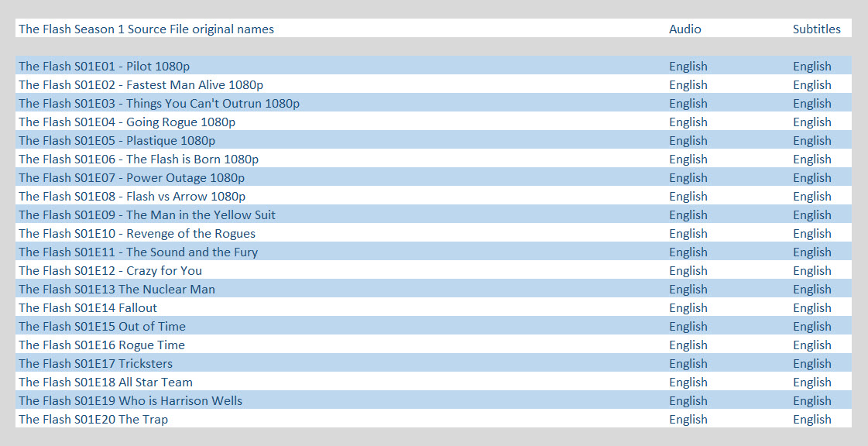
Task: Select 'The Flash S01E04 - Going Rogue 1080p'
Action: 127,122
